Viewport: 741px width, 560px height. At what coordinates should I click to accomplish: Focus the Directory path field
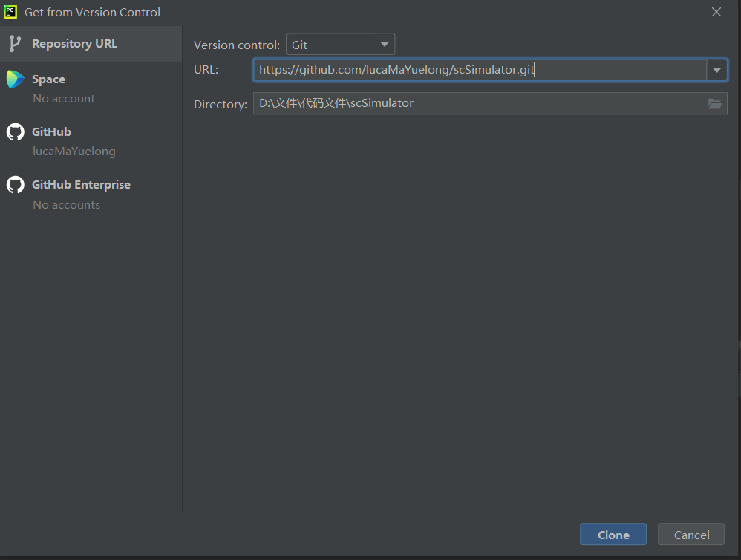[x=490, y=103]
